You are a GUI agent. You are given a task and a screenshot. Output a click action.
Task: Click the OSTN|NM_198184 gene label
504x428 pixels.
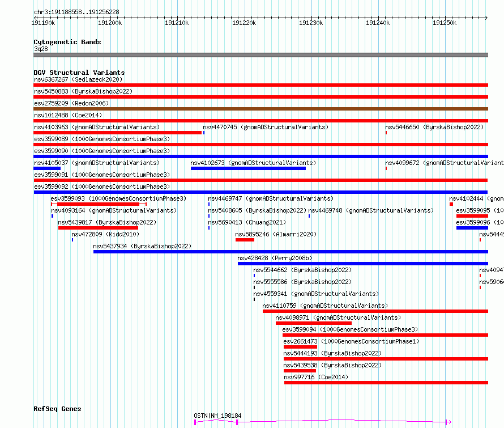click(x=217, y=416)
